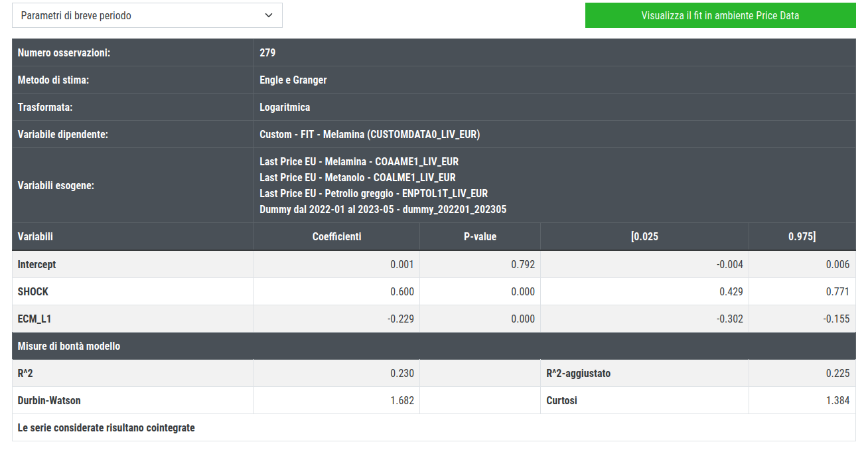The image size is (868, 450).
Task: Click 'Visualizza il fit in ambiente Price Data' button
Action: tap(720, 15)
